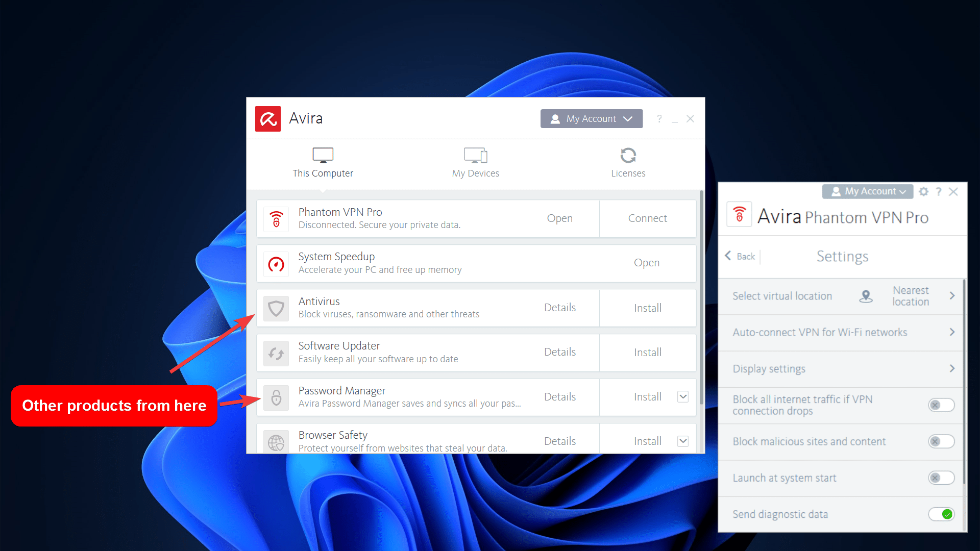This screenshot has width=980, height=551.
Task: Click 'Block viruses, ransomware and other threats'
Action: pyautogui.click(x=389, y=314)
